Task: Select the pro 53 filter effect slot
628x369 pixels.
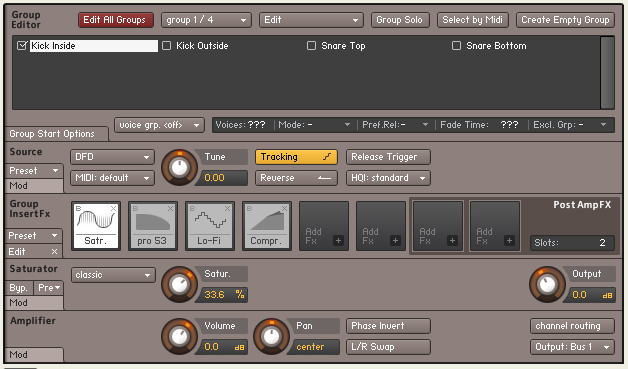Action: point(153,226)
